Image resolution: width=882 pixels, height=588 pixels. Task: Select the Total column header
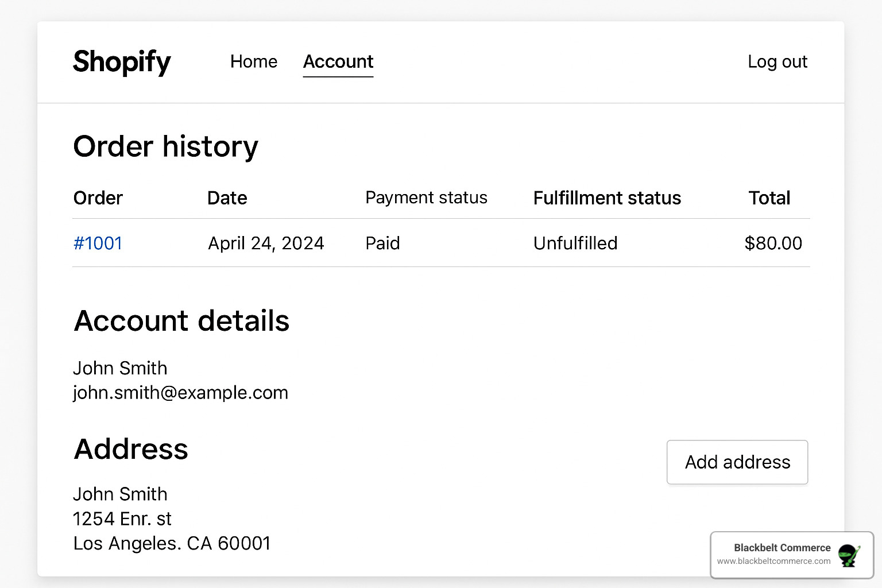coord(769,198)
